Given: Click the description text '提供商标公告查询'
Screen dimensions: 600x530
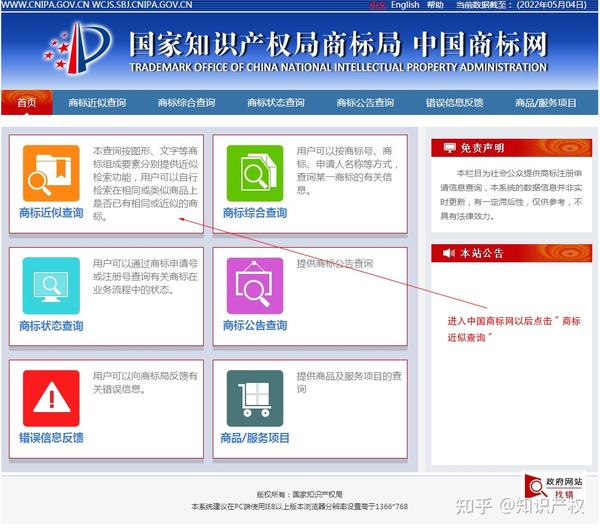Looking at the screenshot, I should coord(335,263).
